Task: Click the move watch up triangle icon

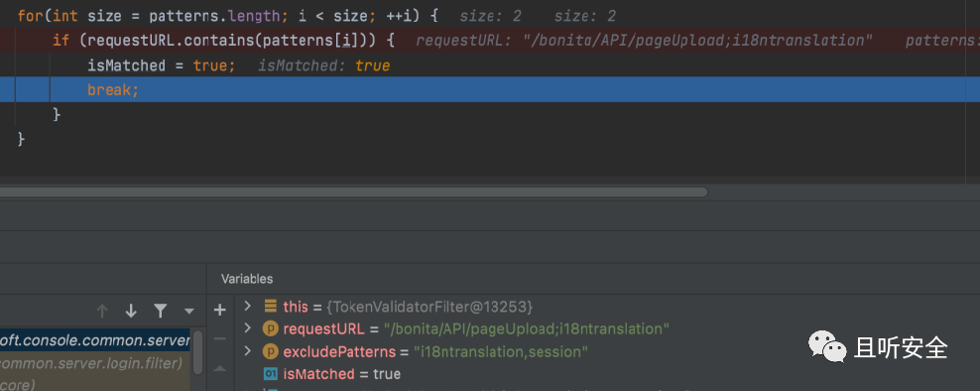Action: (x=219, y=369)
